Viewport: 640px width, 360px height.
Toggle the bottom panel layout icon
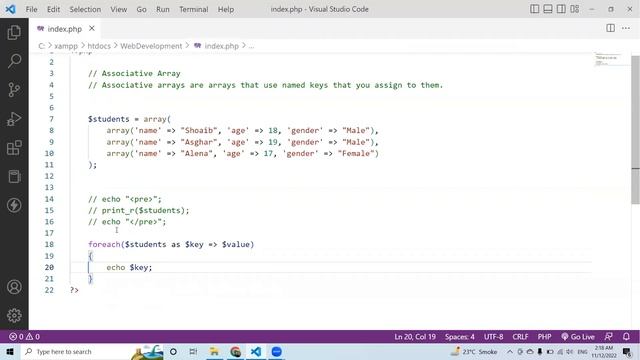[548, 9]
